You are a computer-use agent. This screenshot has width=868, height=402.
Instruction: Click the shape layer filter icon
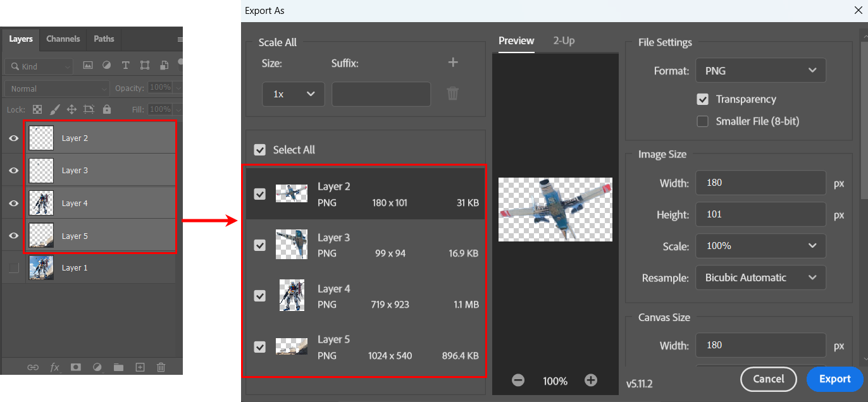145,66
